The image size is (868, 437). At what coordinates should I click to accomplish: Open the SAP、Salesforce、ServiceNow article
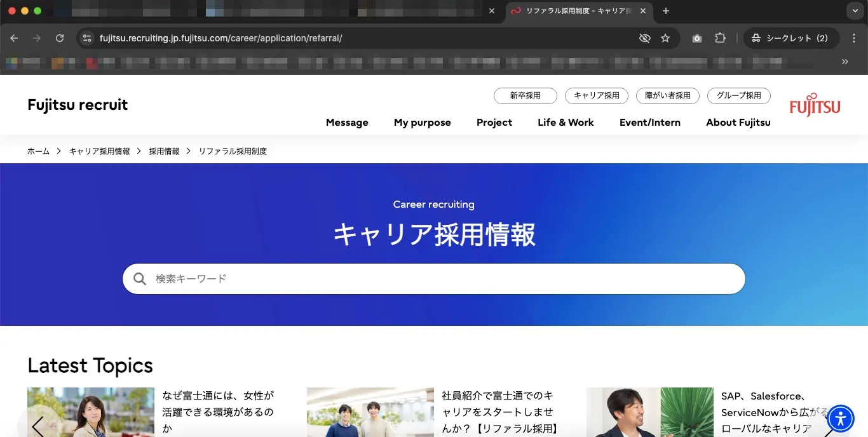click(x=775, y=412)
